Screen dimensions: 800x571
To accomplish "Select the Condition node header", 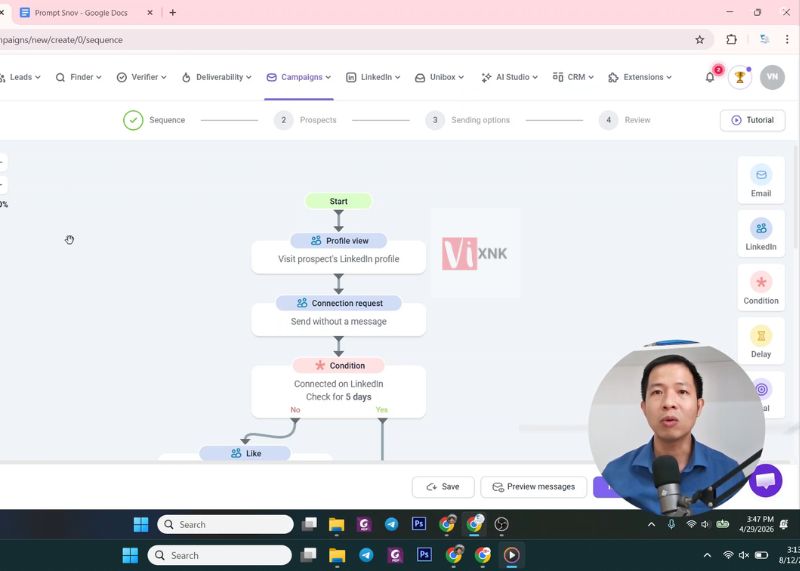I will 339,365.
